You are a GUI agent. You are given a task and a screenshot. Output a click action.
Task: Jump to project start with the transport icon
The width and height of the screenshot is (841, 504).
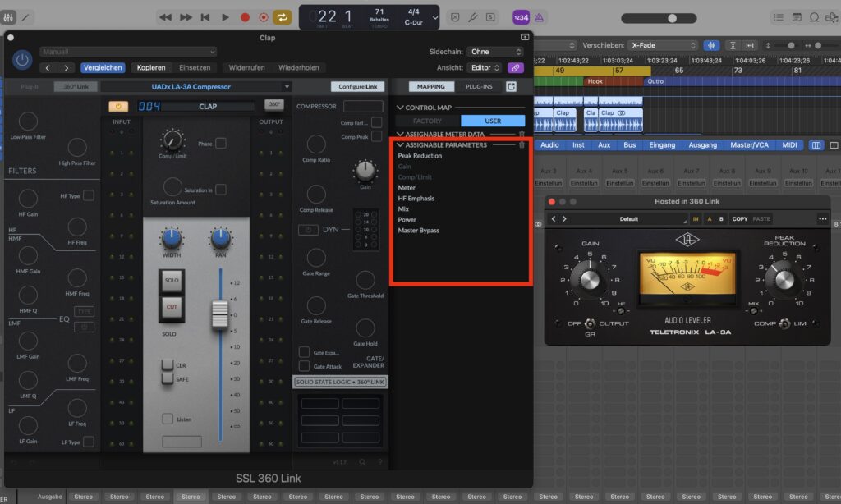pyautogui.click(x=205, y=18)
